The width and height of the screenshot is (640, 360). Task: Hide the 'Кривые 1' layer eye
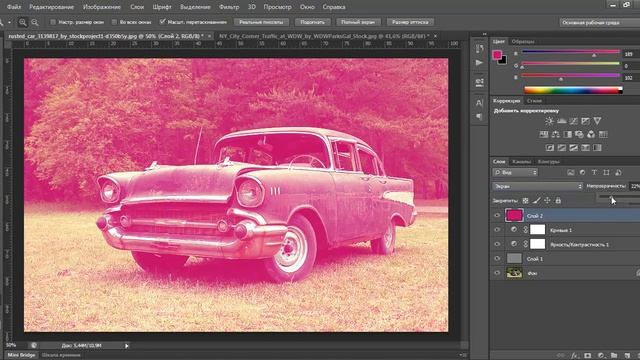coord(497,230)
